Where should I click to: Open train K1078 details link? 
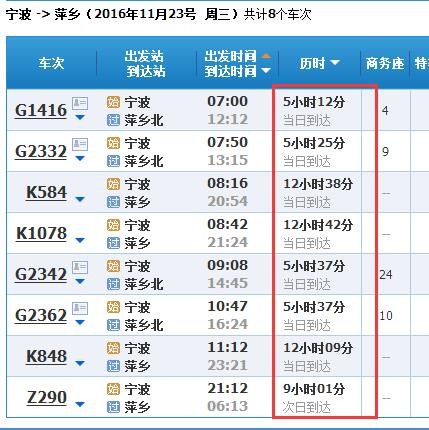(41, 233)
